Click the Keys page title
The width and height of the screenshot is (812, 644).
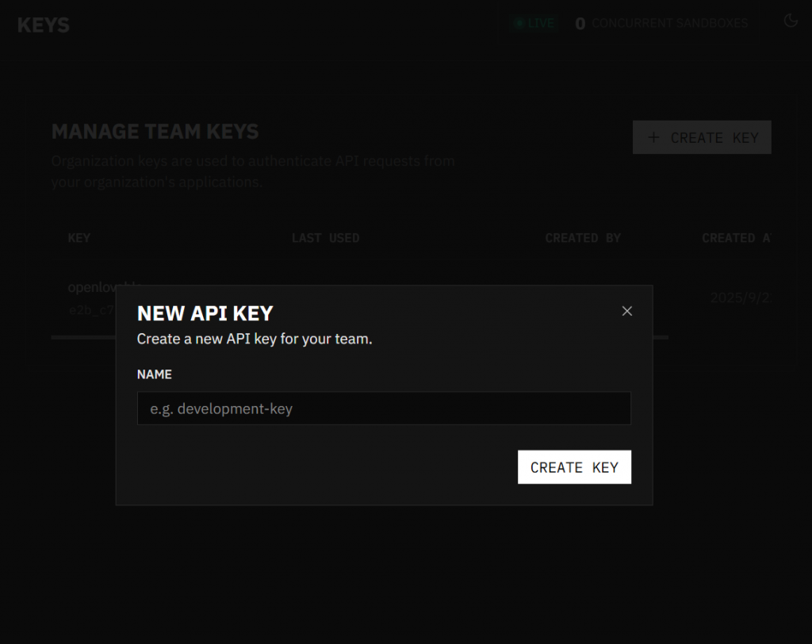coord(44,25)
